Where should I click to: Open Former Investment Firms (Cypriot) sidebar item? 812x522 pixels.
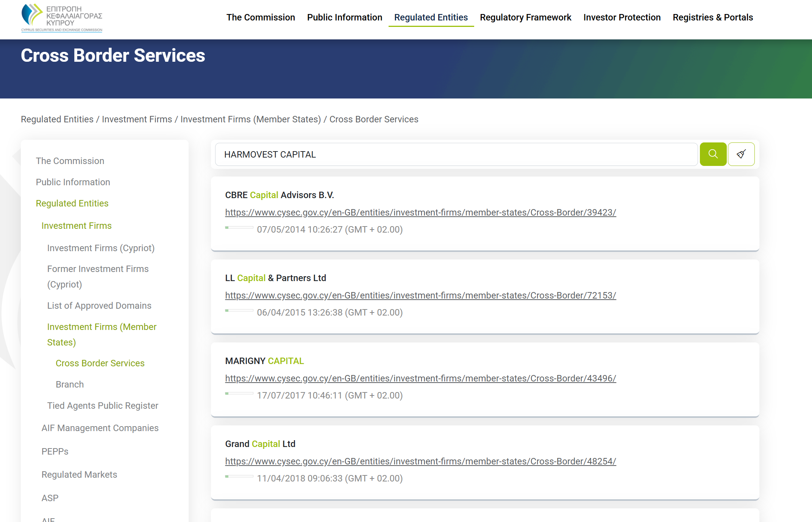pos(98,277)
